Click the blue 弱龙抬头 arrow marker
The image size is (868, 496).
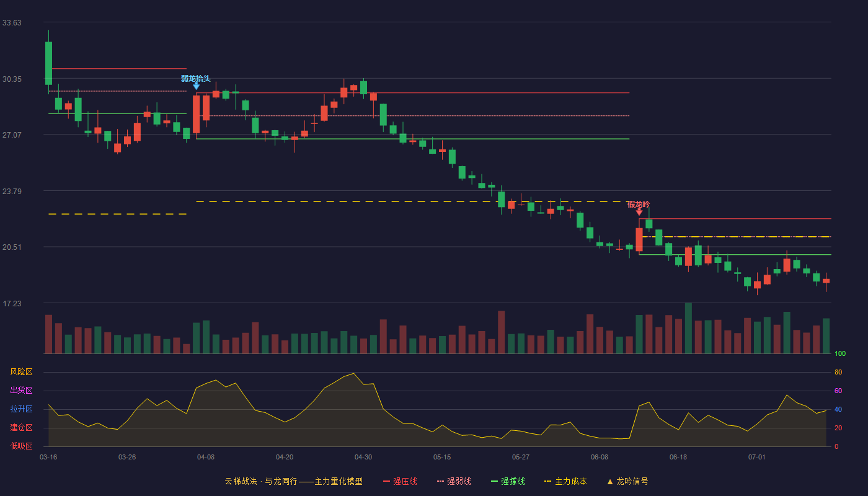pos(196,86)
